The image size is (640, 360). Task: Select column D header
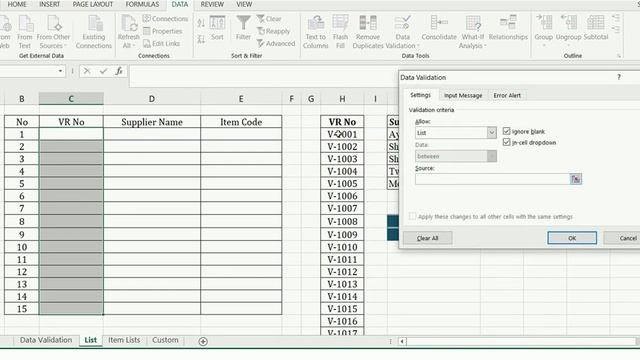[x=152, y=98]
